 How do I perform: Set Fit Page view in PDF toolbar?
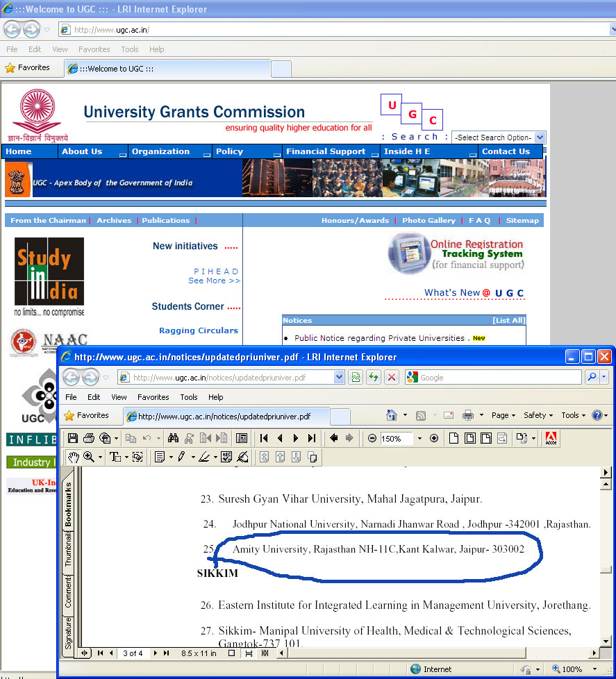pyautogui.click(x=469, y=438)
